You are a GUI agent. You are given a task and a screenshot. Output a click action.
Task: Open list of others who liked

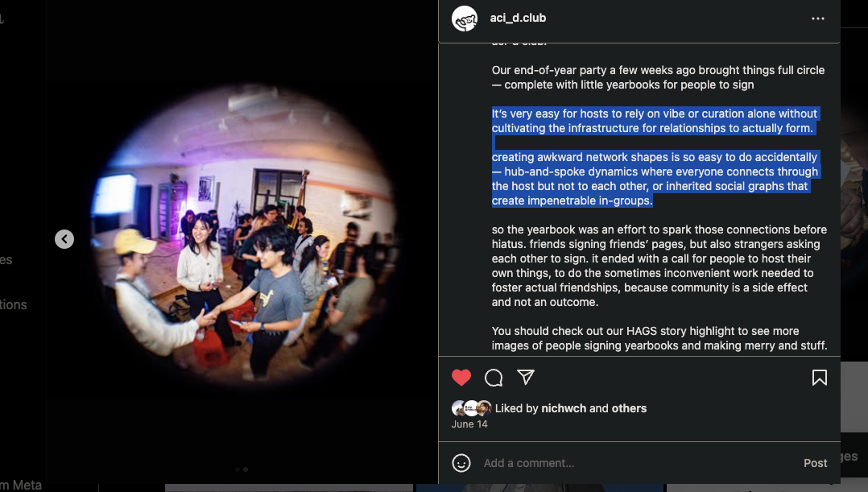pyautogui.click(x=629, y=408)
